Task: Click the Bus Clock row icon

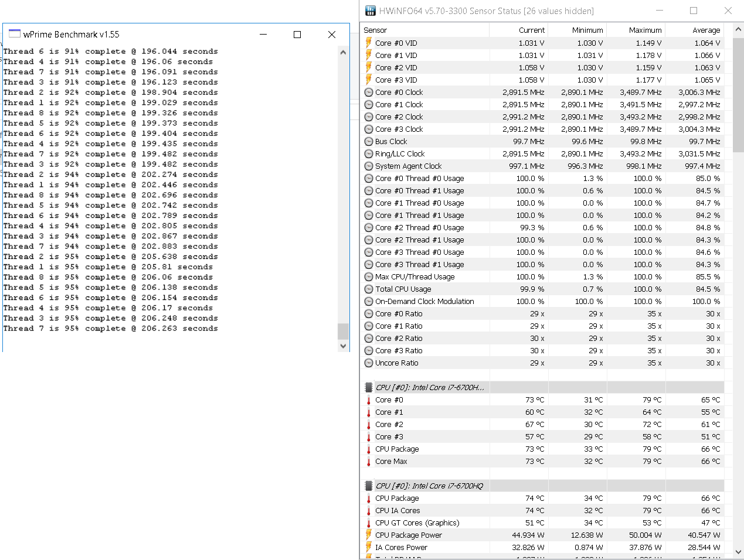Action: click(369, 141)
